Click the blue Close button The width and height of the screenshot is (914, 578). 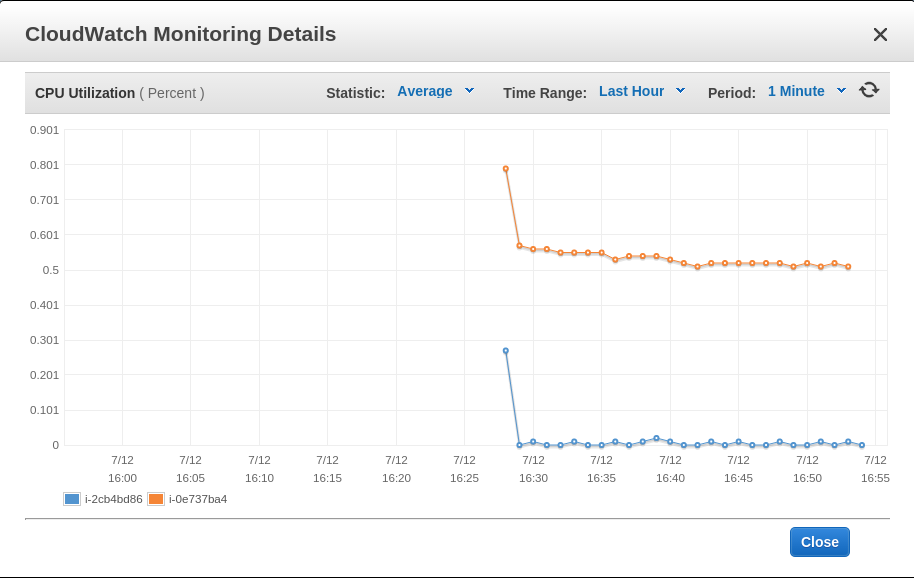point(820,542)
